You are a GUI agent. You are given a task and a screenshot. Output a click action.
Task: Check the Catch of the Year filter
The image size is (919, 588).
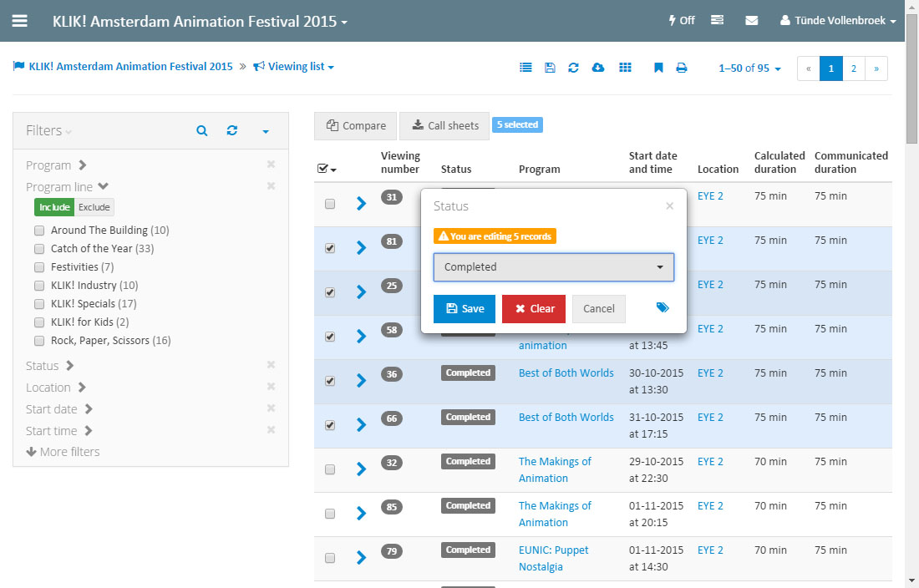tap(39, 249)
